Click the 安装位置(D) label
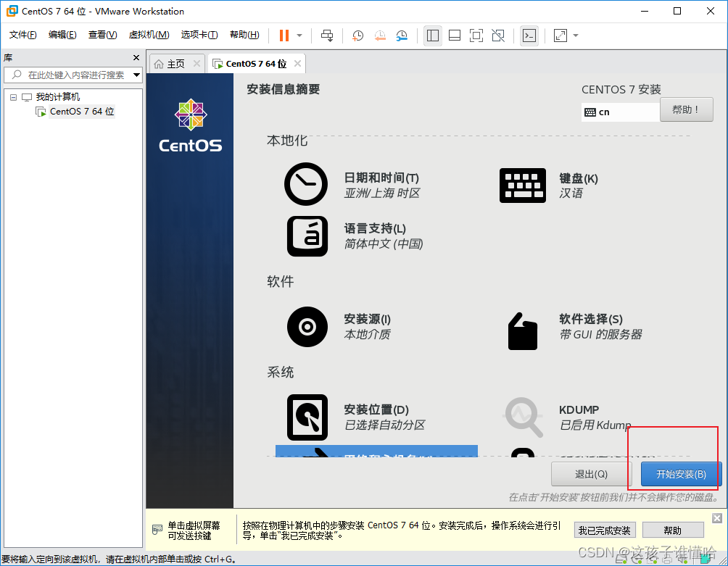Image resolution: width=728 pixels, height=566 pixels. 376,409
